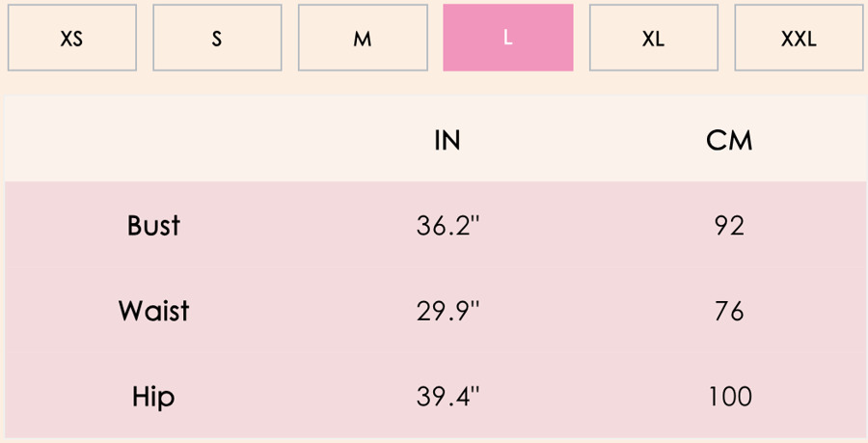Choose the M size button
The width and height of the screenshot is (868, 443).
pos(363,38)
